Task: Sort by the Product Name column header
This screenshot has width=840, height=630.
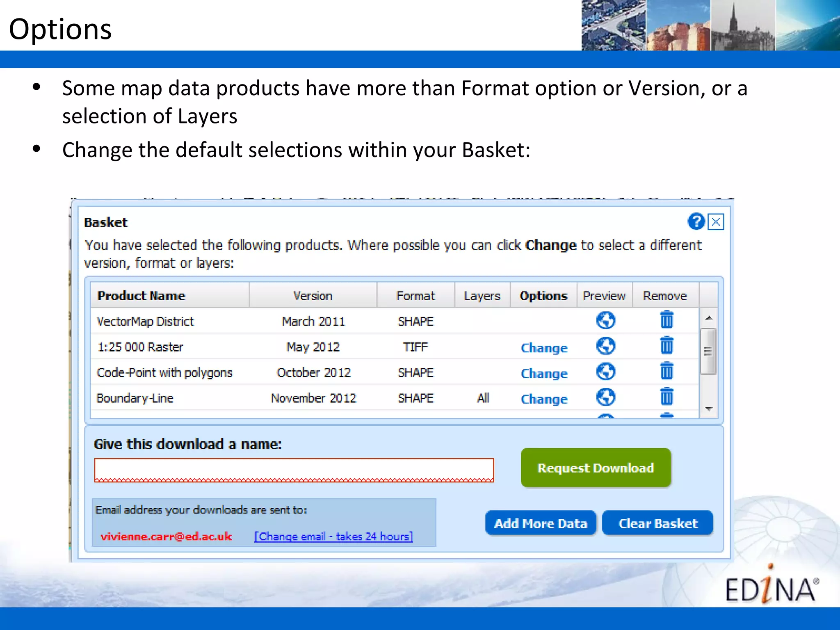Action: [169, 296]
